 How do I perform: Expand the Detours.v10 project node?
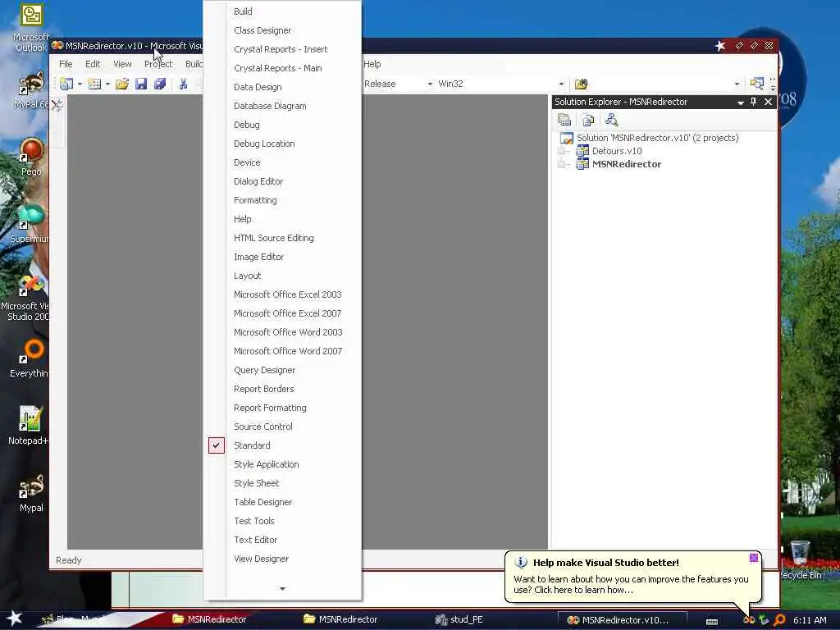tap(561, 151)
